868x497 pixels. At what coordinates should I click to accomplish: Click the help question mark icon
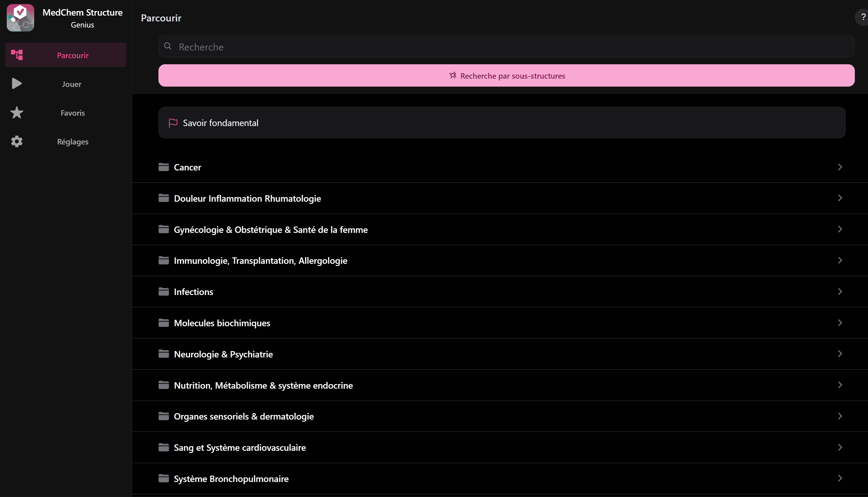[863, 17]
